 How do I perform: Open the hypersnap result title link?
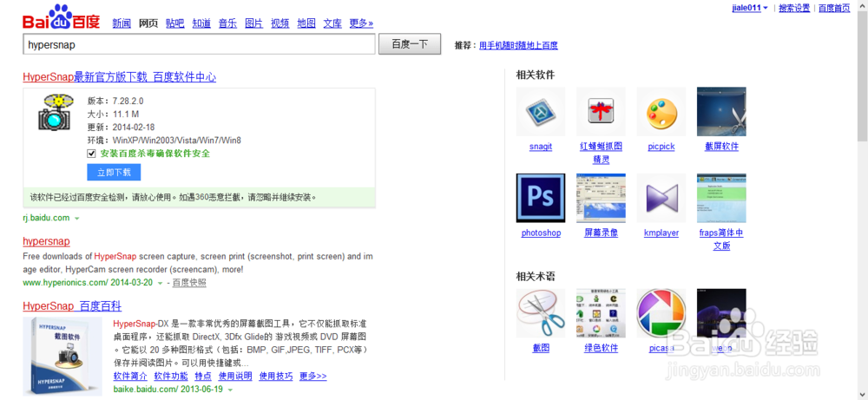point(47,241)
